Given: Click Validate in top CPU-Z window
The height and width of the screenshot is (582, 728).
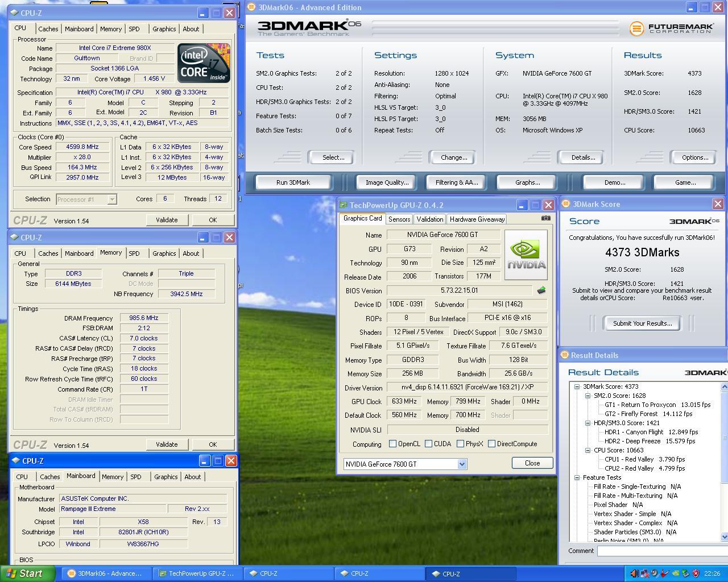Looking at the screenshot, I should [167, 220].
